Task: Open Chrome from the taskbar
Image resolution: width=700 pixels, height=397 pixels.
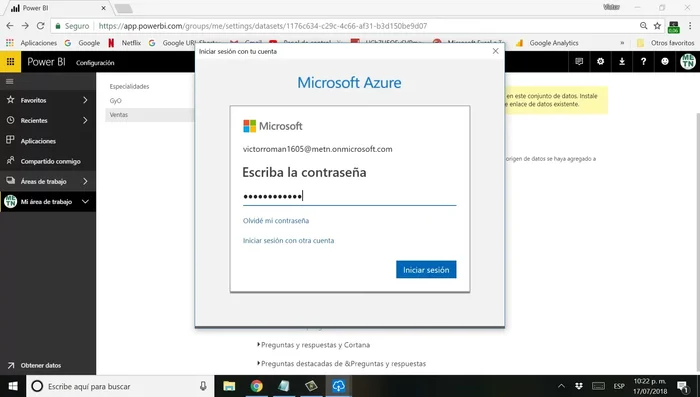Action: (256, 386)
